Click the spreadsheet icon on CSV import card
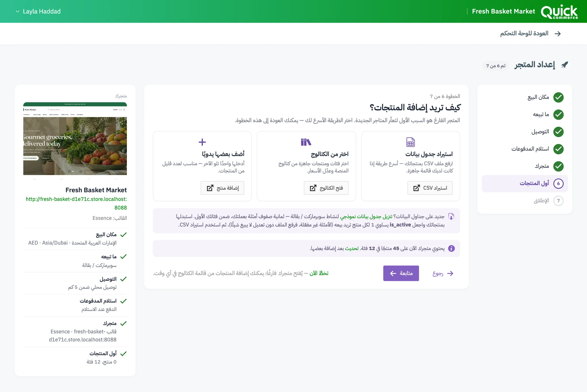The image size is (587, 392). (411, 142)
